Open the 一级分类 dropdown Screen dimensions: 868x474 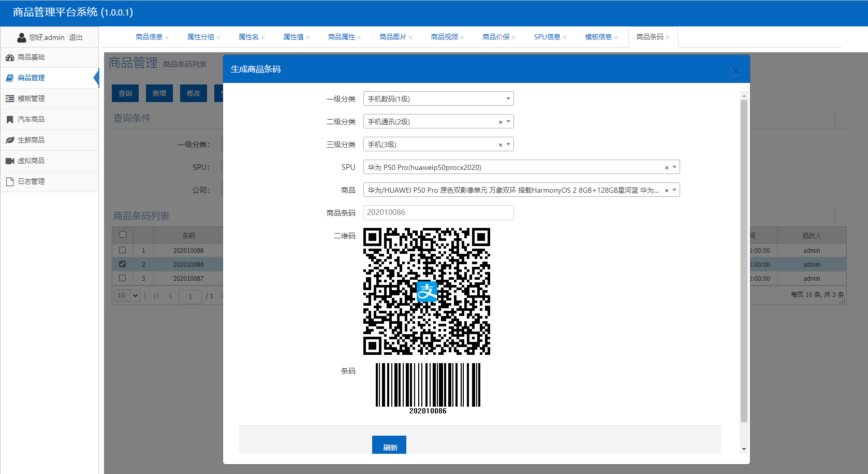pyautogui.click(x=438, y=99)
